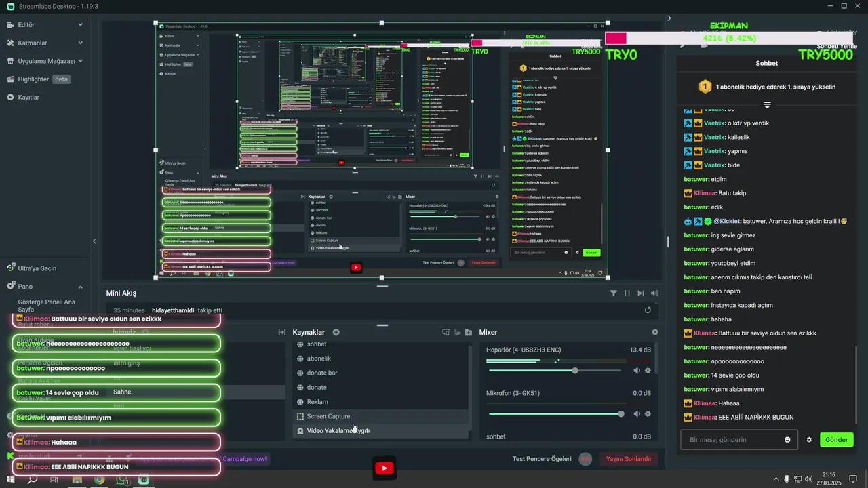This screenshot has height=488, width=868.
Task: Open the emoji picker in chat input
Action: tap(787, 440)
